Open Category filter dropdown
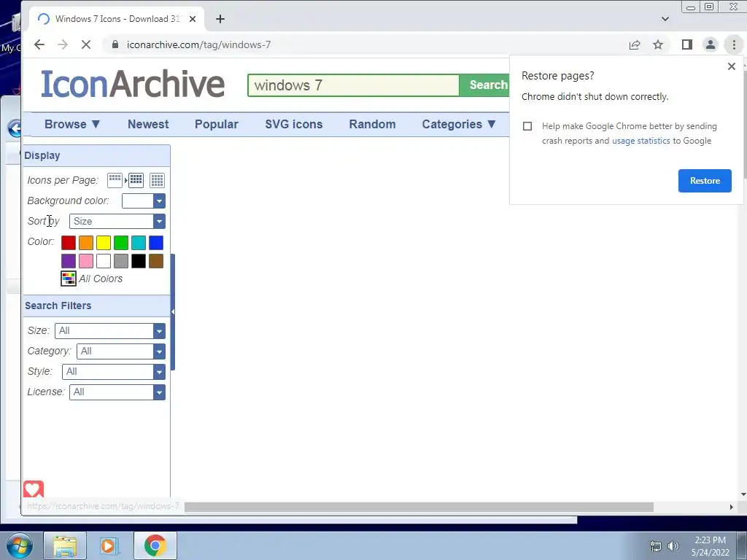 click(121, 351)
